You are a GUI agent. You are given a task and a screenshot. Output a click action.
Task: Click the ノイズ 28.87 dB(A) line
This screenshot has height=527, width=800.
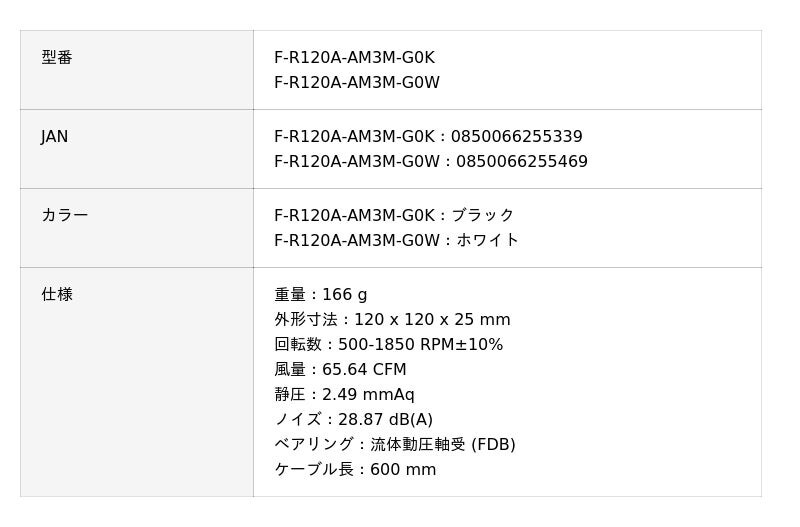(353, 420)
